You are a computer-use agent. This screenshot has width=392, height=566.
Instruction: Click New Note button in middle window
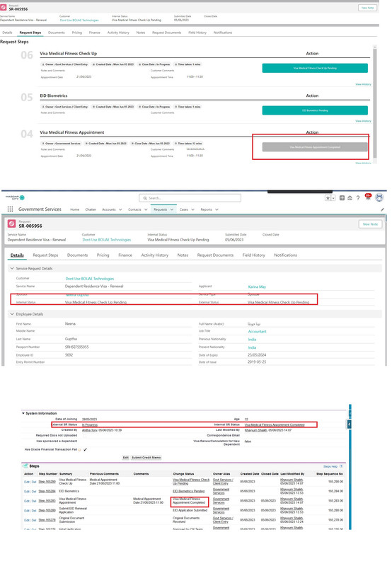pos(370,224)
